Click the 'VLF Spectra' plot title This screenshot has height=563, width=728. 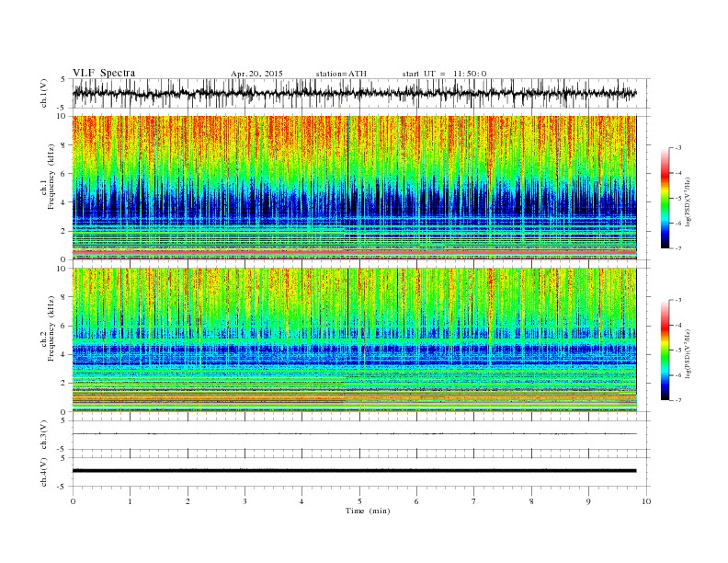pyautogui.click(x=104, y=73)
